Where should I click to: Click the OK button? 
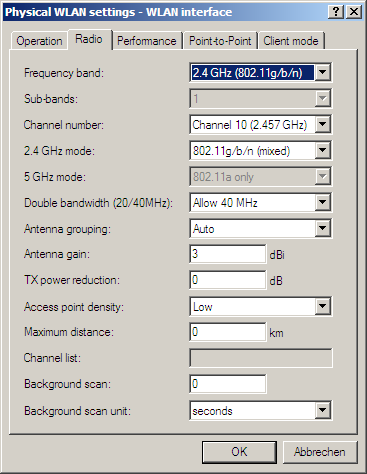(239, 452)
